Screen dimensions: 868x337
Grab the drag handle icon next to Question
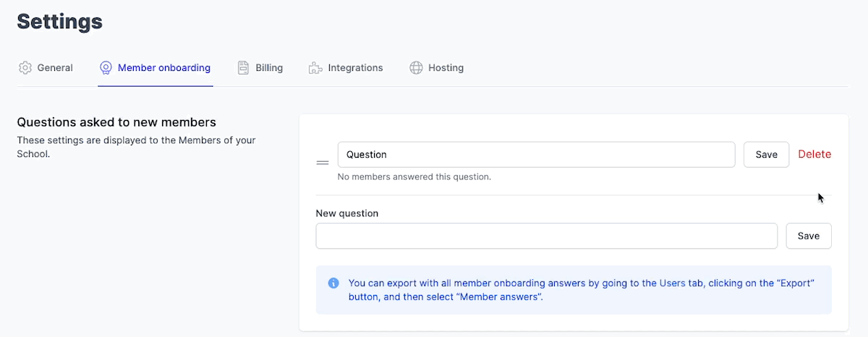[323, 163]
